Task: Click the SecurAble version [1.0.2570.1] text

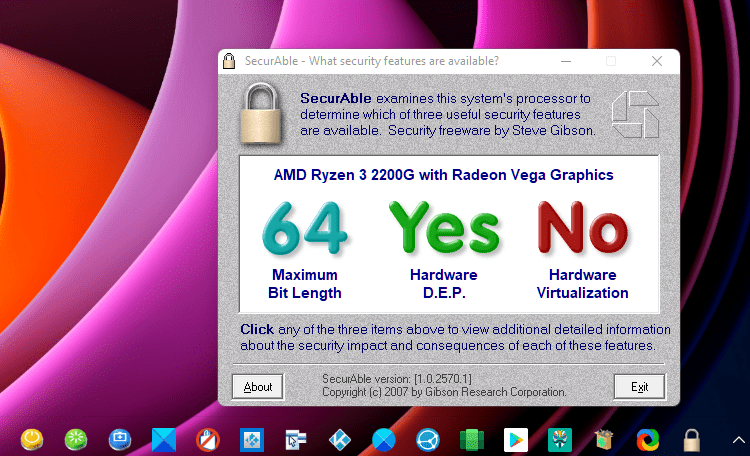Action: (397, 379)
